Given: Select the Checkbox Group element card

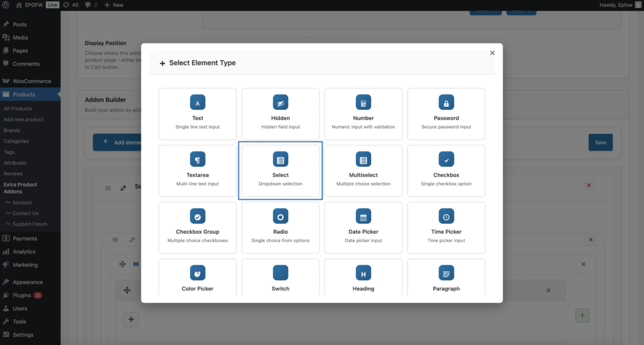Looking at the screenshot, I should pos(197,227).
